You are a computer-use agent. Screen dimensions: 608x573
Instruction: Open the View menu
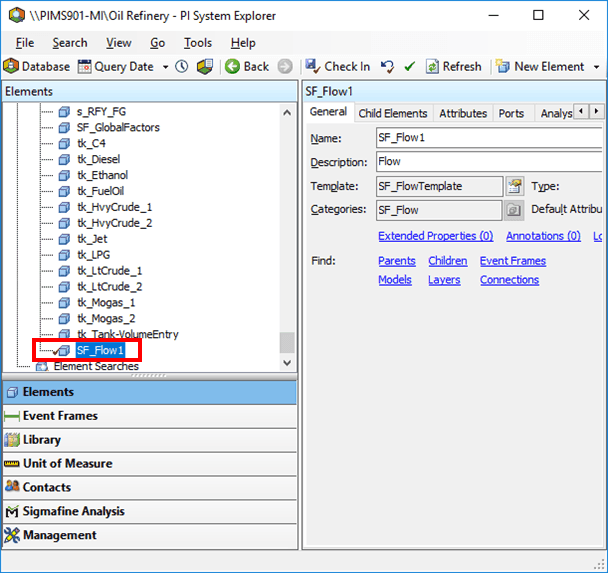[119, 43]
